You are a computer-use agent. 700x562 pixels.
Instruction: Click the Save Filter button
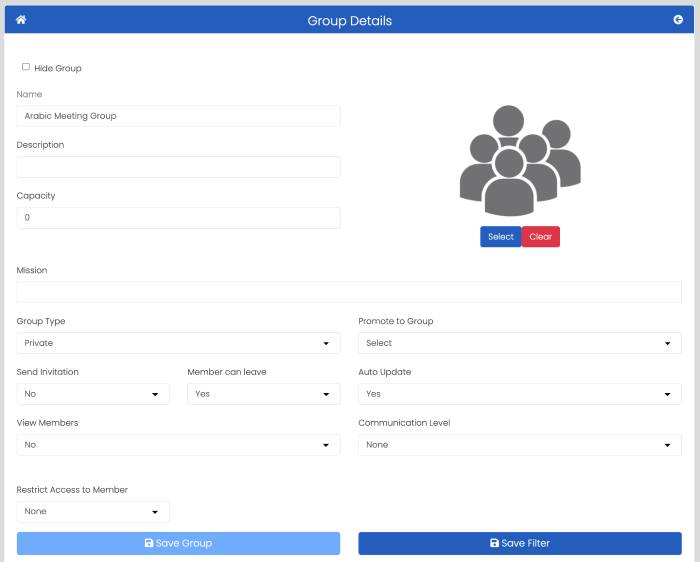[520, 543]
